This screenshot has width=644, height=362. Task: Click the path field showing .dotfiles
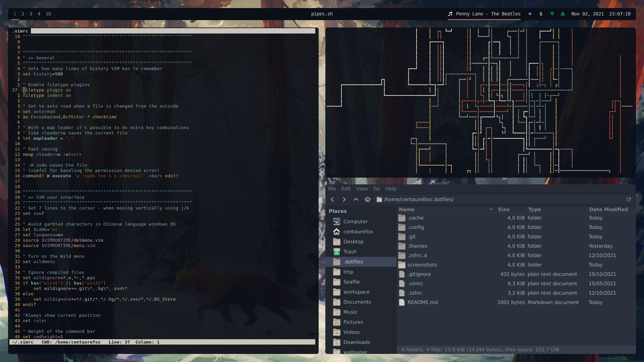419,199
